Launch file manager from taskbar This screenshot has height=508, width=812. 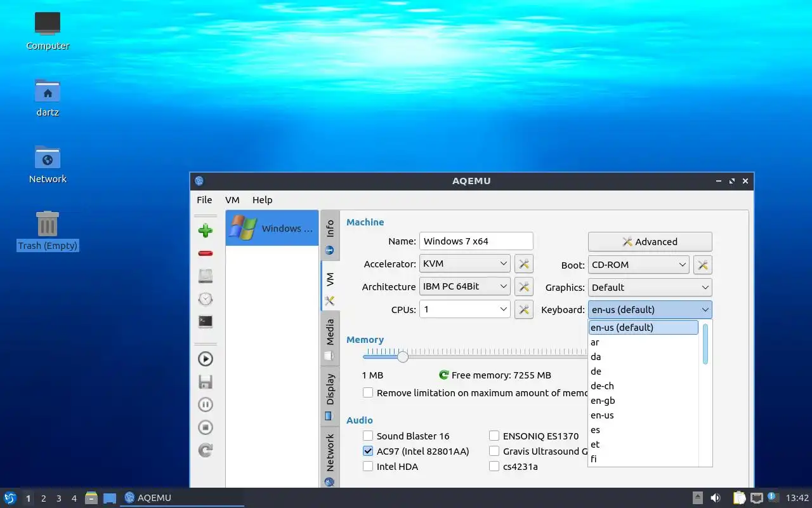point(91,498)
